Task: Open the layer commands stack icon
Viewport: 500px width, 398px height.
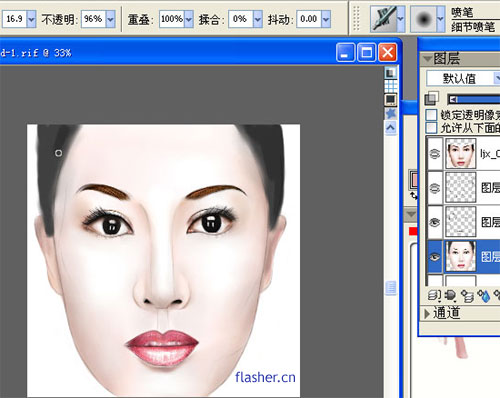Action: [434, 295]
